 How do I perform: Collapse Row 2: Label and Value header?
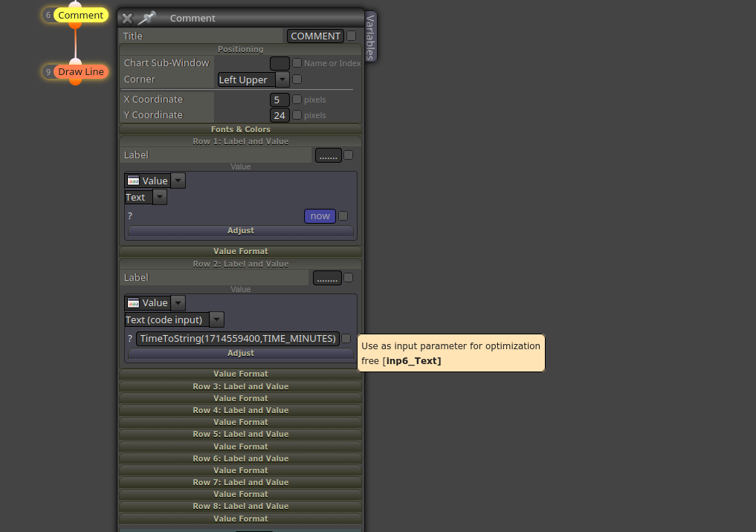click(241, 264)
